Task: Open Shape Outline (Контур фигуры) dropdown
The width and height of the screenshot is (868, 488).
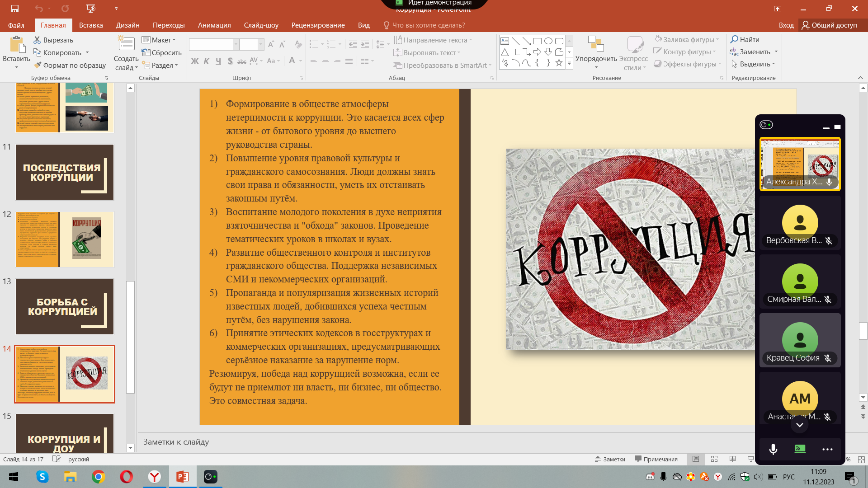Action: 684,52
